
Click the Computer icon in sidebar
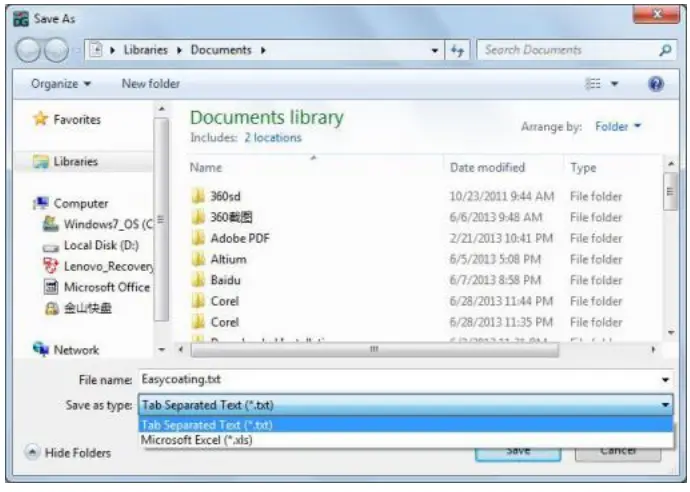point(41,203)
